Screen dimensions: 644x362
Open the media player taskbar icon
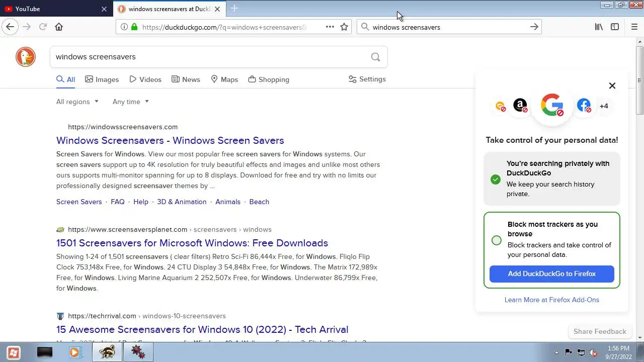point(75,352)
